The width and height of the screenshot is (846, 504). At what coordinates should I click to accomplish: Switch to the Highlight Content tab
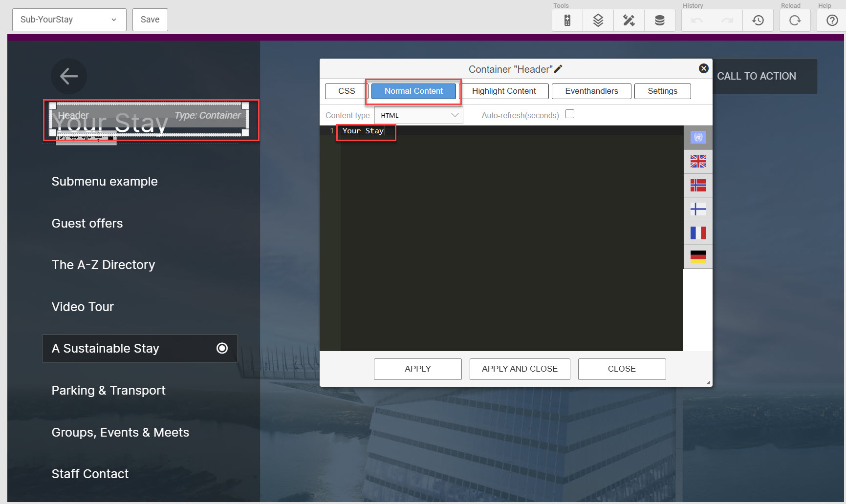tap(503, 91)
